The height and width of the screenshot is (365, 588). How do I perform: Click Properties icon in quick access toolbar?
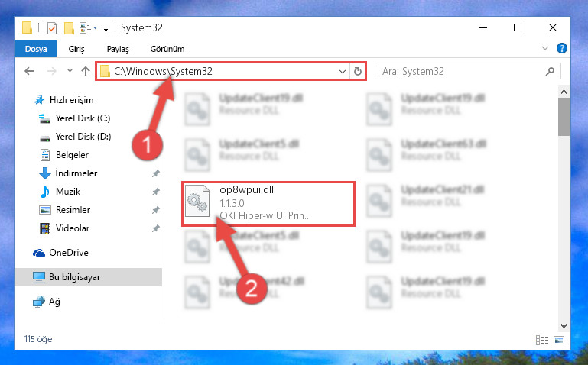[x=52, y=28]
